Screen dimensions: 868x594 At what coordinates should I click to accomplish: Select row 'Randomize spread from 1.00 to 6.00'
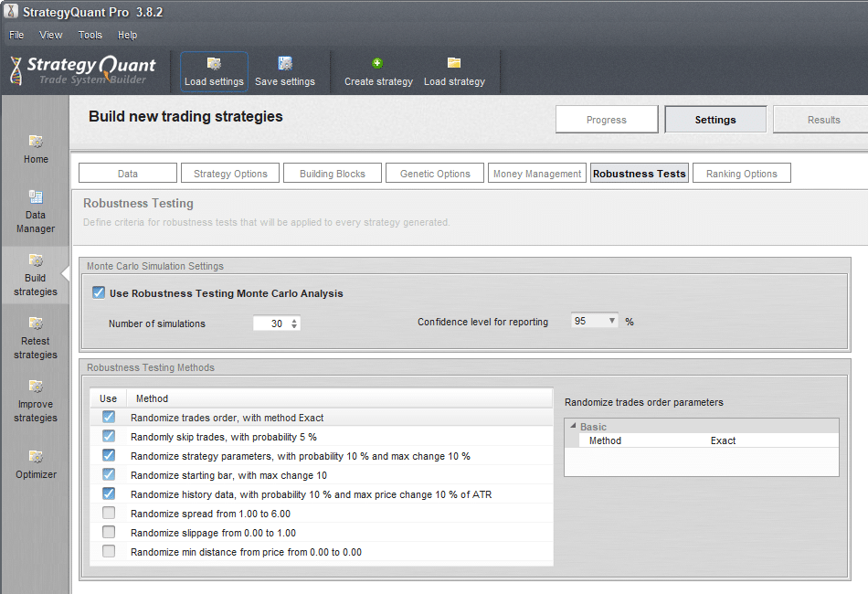pyautogui.click(x=322, y=514)
